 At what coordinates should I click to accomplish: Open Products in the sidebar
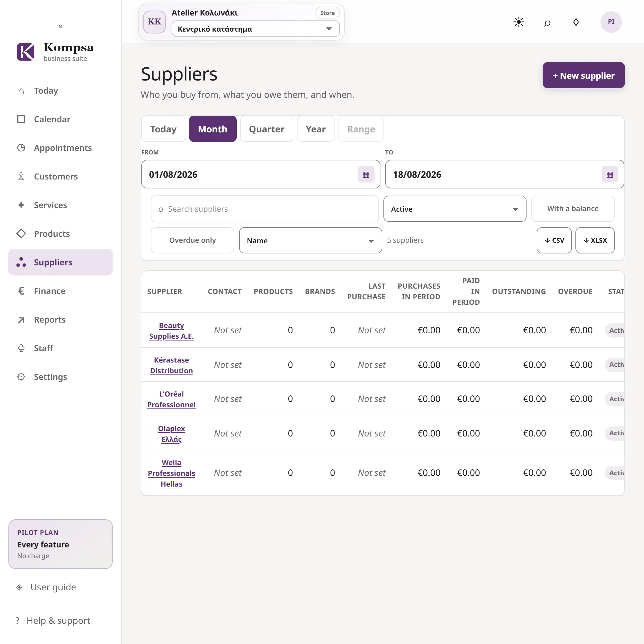pos(60,234)
